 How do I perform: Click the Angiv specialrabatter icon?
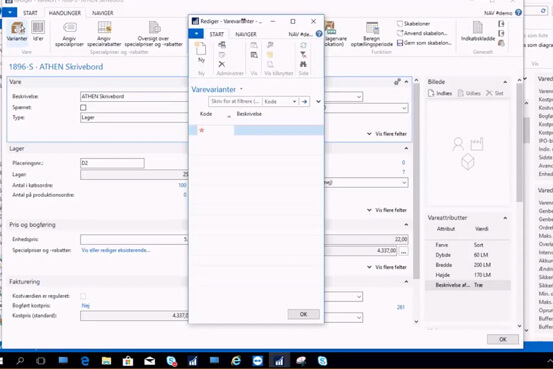pos(104,34)
